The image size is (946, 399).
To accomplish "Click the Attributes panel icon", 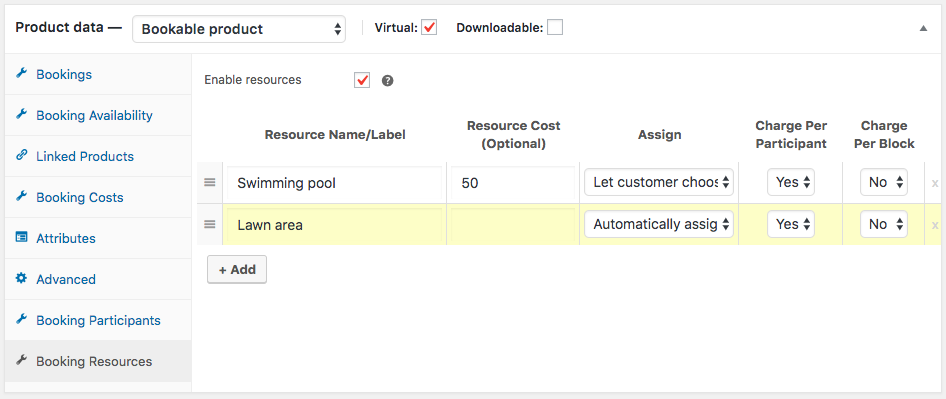I will (x=21, y=238).
